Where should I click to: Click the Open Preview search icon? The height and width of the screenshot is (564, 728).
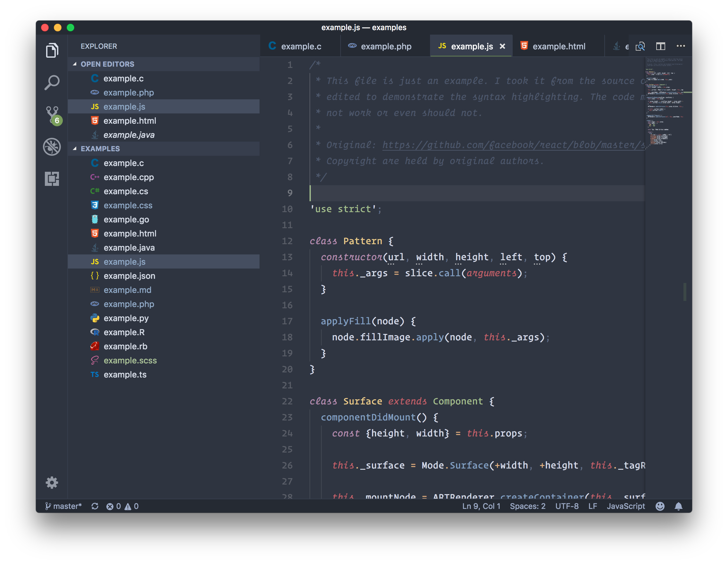(x=640, y=46)
